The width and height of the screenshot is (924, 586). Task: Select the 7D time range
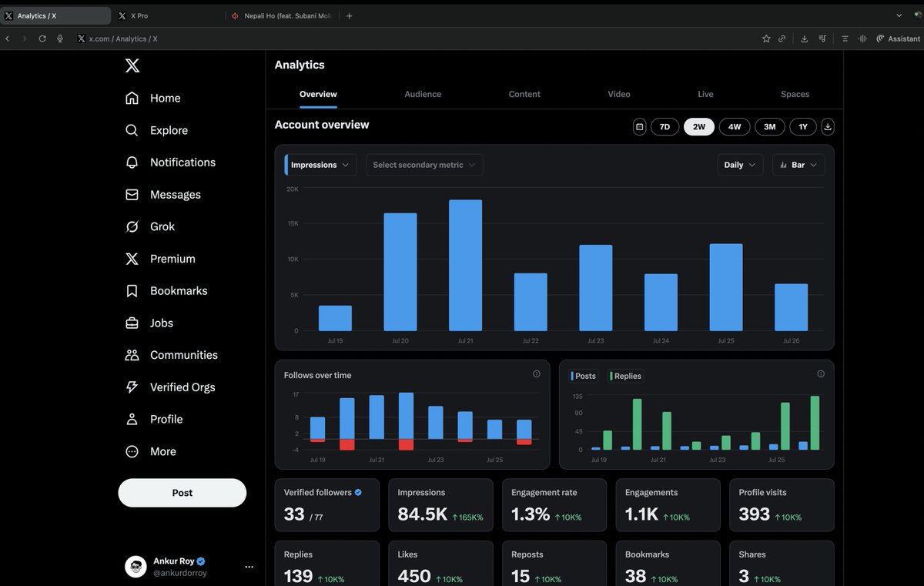pyautogui.click(x=665, y=127)
